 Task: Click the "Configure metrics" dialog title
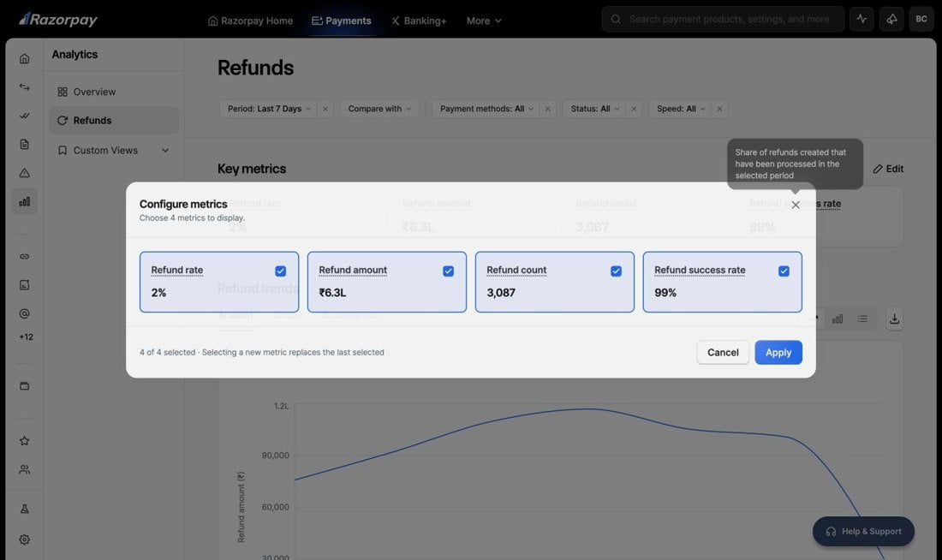coord(183,205)
